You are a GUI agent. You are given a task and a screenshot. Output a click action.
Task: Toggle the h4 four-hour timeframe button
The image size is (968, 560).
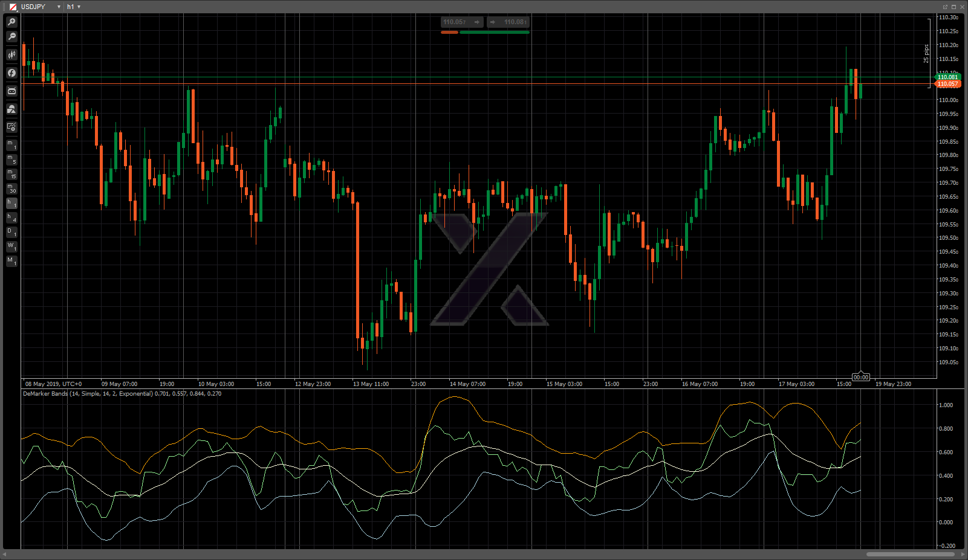[11, 218]
